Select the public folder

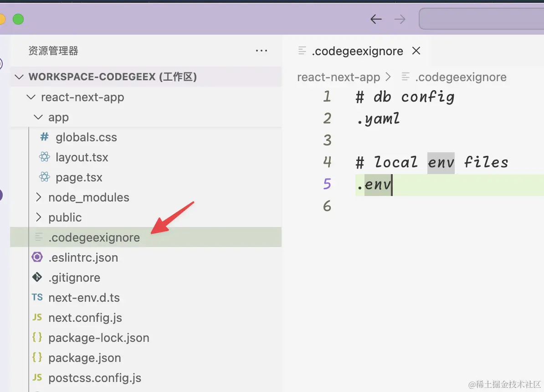(65, 217)
